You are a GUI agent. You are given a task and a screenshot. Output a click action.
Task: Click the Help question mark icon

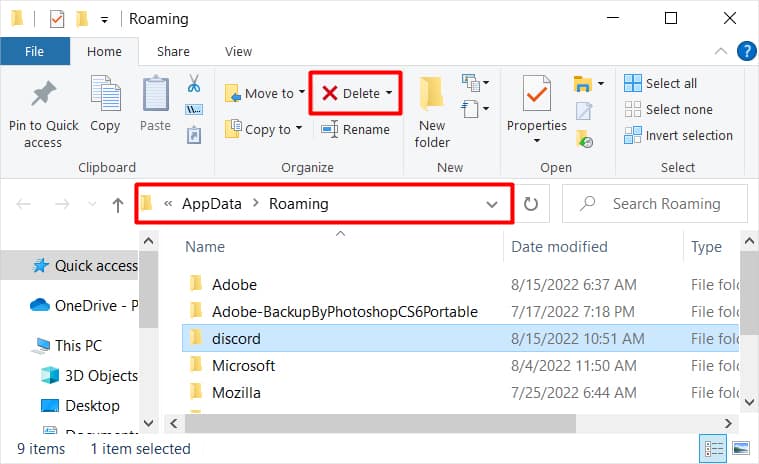click(746, 51)
